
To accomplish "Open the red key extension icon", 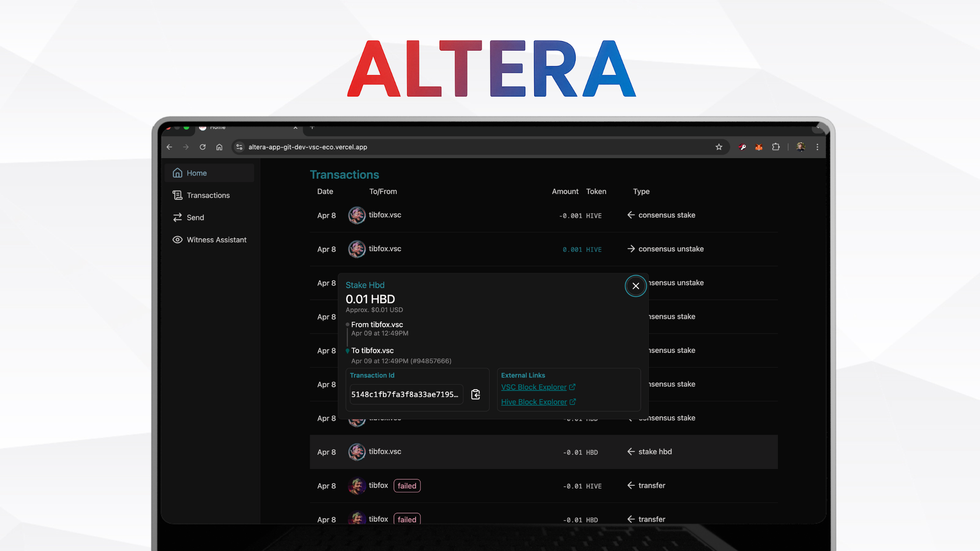I will [x=742, y=147].
